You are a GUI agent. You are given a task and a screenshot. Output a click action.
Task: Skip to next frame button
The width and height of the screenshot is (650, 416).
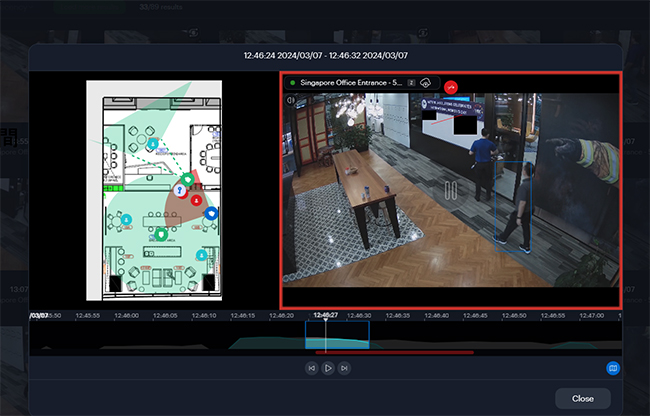point(344,368)
